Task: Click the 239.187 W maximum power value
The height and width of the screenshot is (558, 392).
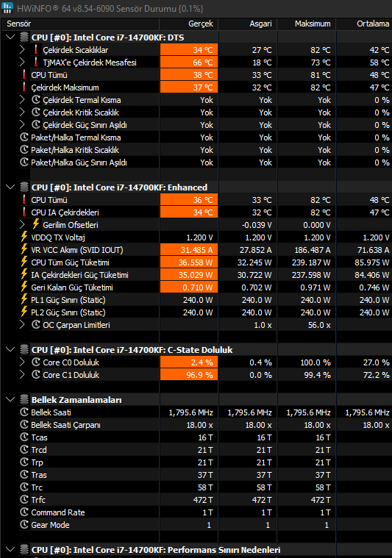Action: pos(313,262)
